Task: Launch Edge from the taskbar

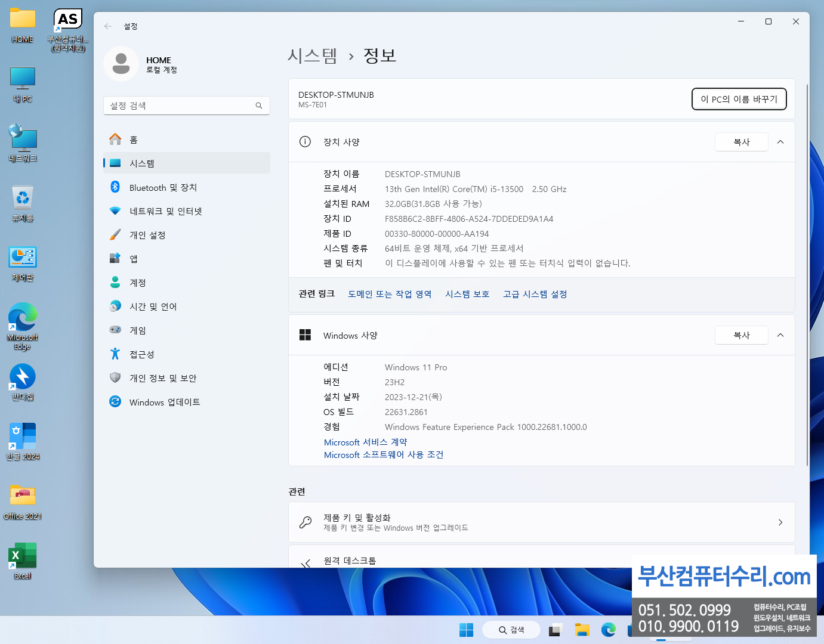Action: coord(608,630)
